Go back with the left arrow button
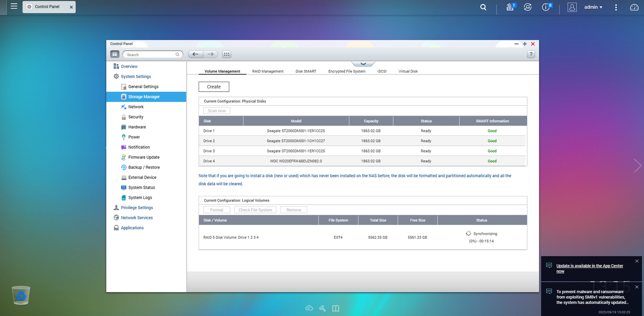644x316 pixels. coord(195,54)
